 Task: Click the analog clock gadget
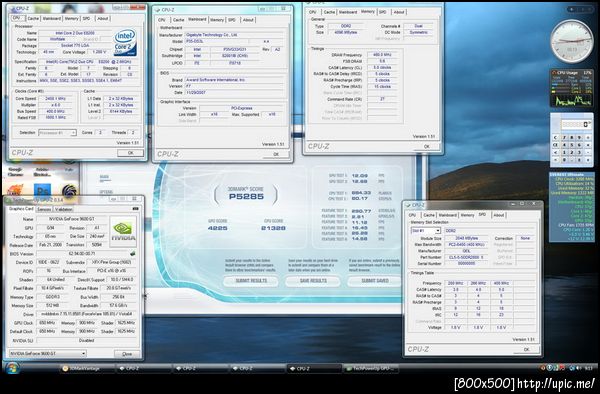pos(572,41)
